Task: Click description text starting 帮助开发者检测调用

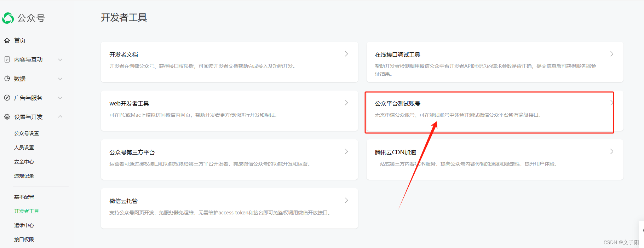Action: pos(485,70)
